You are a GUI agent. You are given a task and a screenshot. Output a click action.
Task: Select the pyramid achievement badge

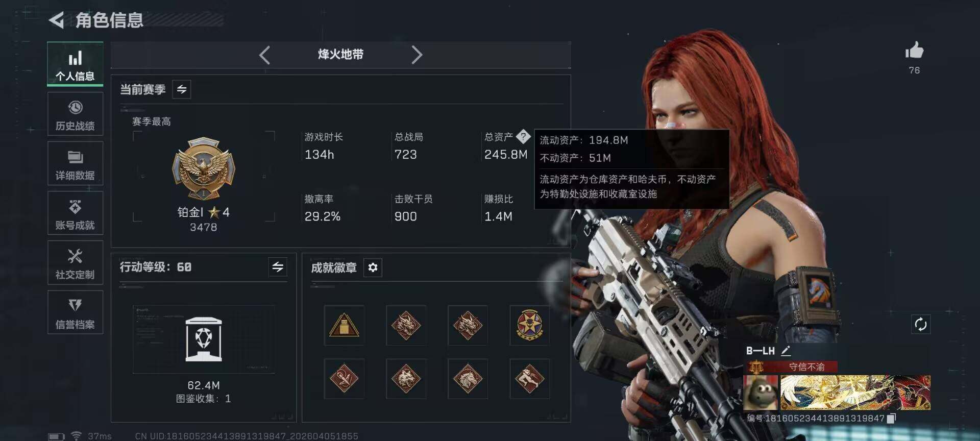[344, 325]
